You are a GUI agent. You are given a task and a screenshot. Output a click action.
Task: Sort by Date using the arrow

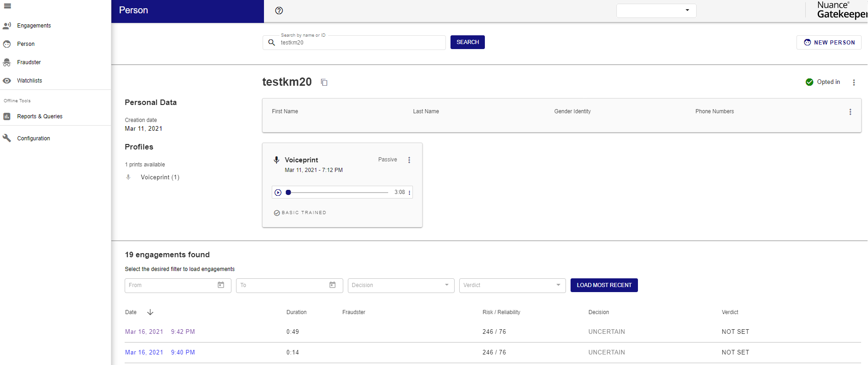pos(150,312)
